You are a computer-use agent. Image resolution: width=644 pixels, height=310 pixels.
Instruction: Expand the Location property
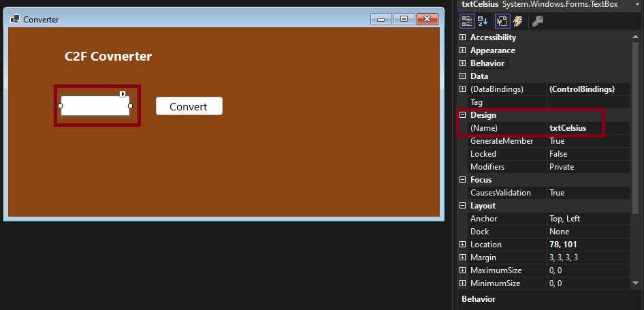463,245
